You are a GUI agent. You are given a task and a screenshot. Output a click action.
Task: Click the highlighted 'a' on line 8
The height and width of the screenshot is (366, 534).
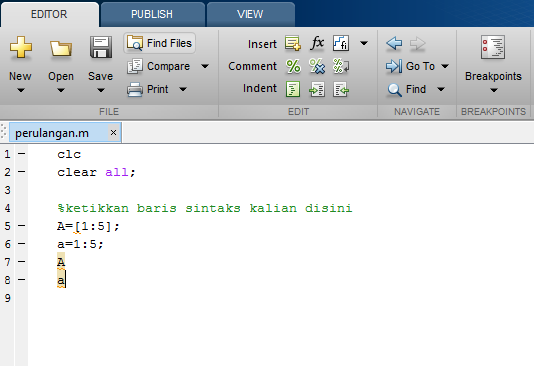(x=61, y=280)
